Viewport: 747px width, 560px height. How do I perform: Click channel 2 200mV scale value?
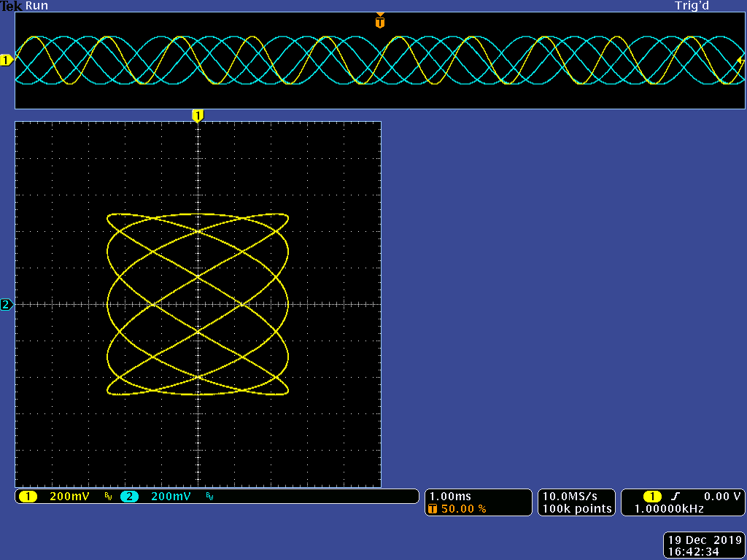coord(171,497)
